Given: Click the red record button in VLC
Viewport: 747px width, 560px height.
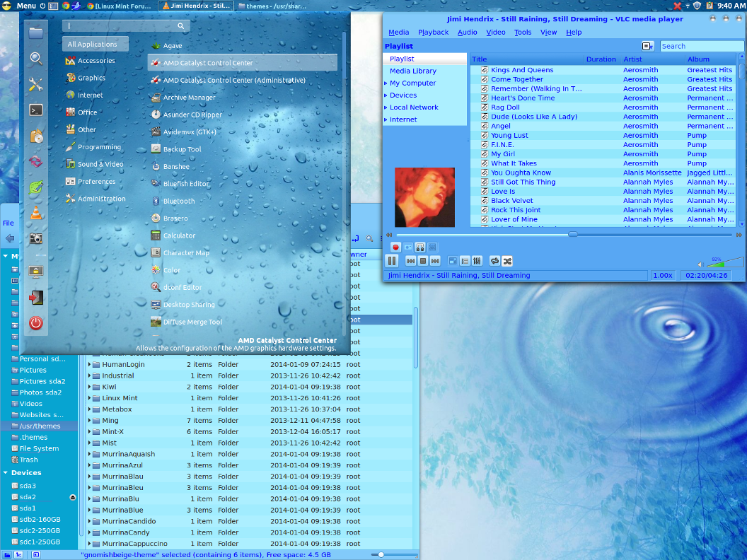Looking at the screenshot, I should [395, 247].
